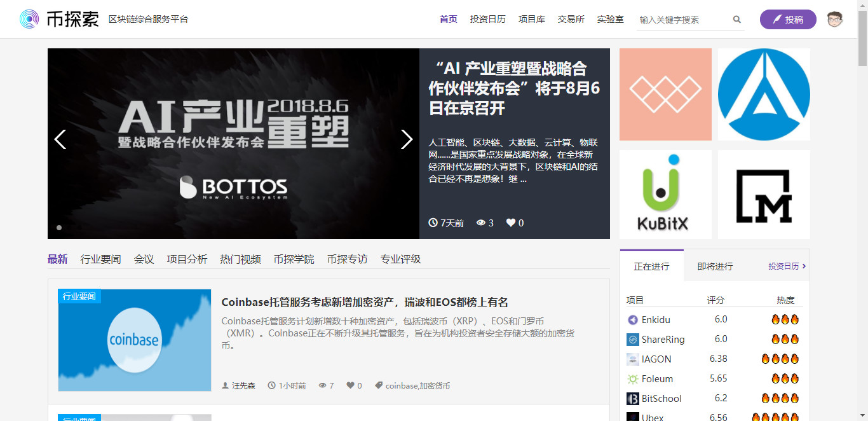
Task: Click the 评分 column header
Action: [715, 300]
